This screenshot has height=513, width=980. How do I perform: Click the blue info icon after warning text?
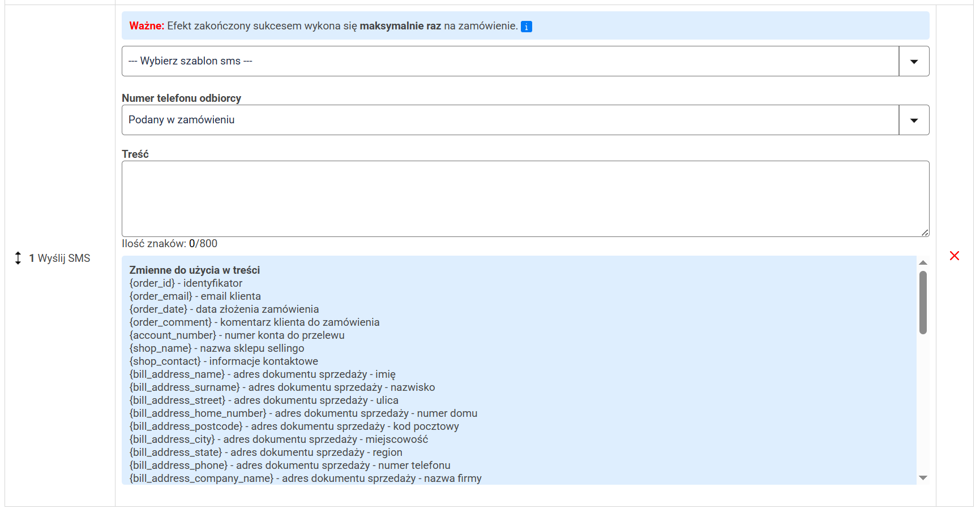526,27
